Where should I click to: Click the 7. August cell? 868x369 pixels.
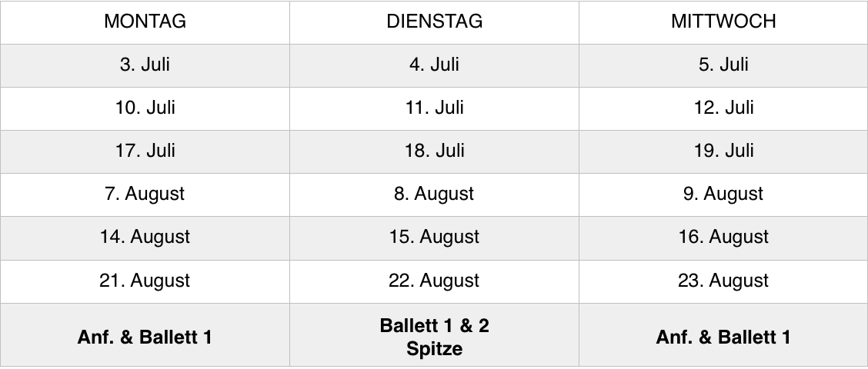[145, 194]
